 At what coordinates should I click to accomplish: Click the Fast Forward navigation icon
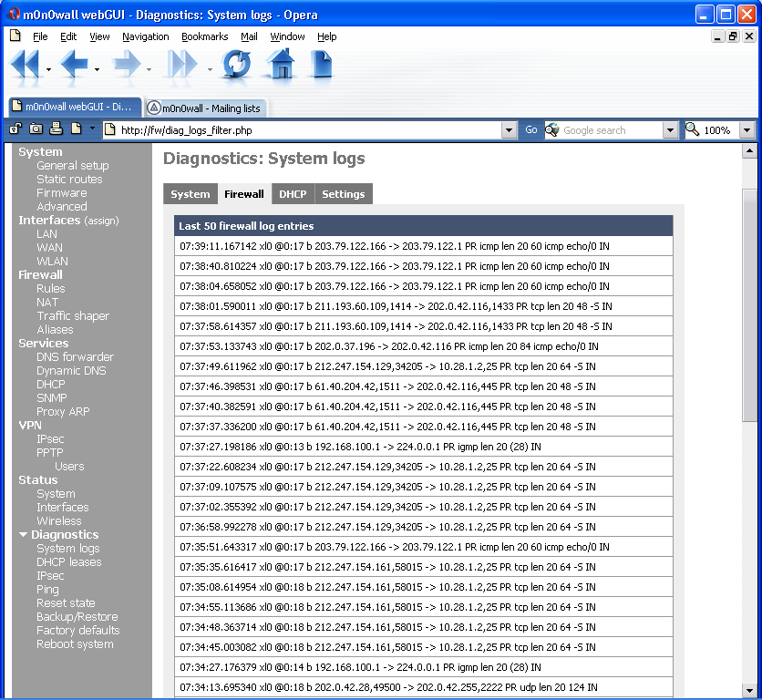(180, 65)
